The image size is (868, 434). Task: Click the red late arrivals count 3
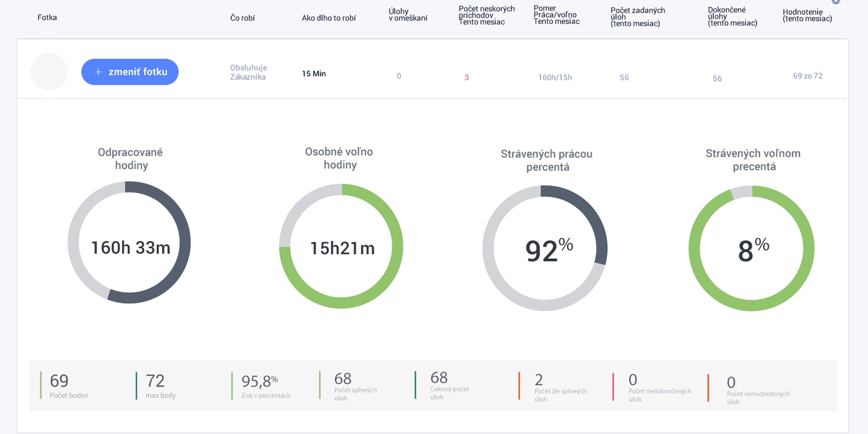coord(466,77)
